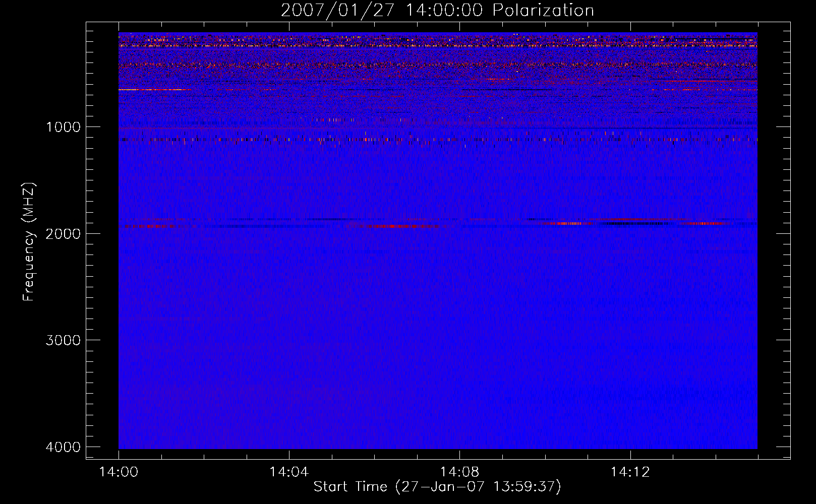Image resolution: width=816 pixels, height=504 pixels.
Task: Click the "Start Time (27-Jan-07 13:59:37)" axis label
Action: (x=437, y=487)
